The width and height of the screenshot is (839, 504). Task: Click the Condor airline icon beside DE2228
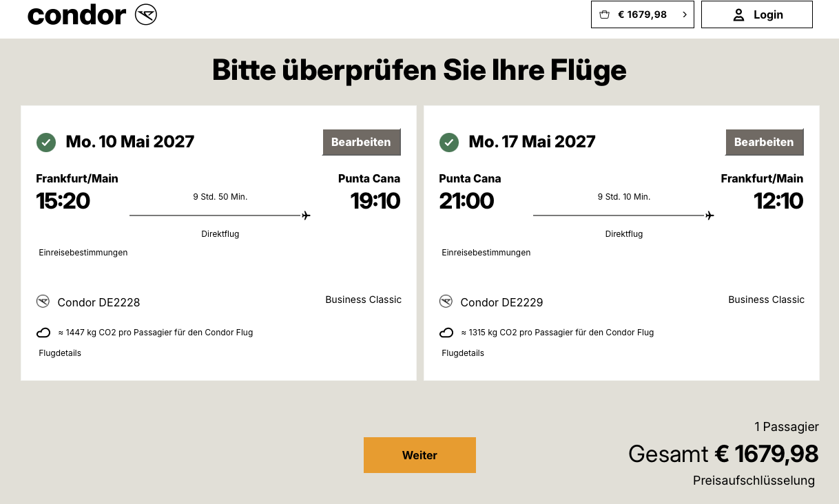[43, 302]
